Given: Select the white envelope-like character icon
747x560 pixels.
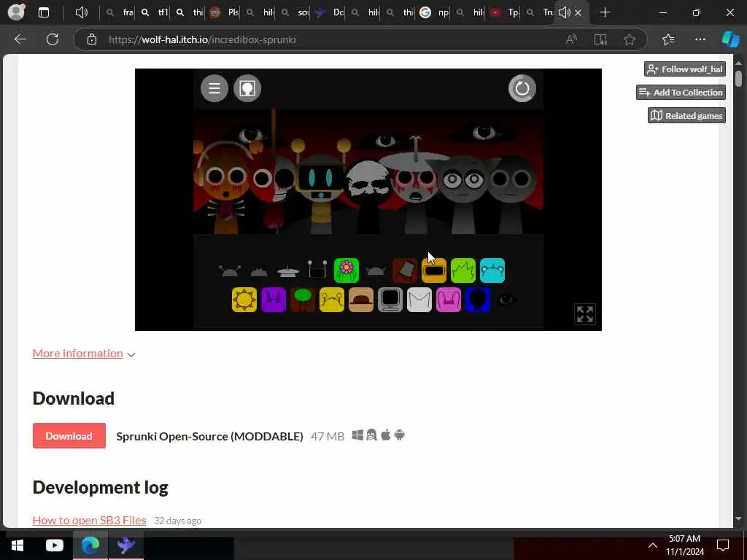Looking at the screenshot, I should (419, 300).
